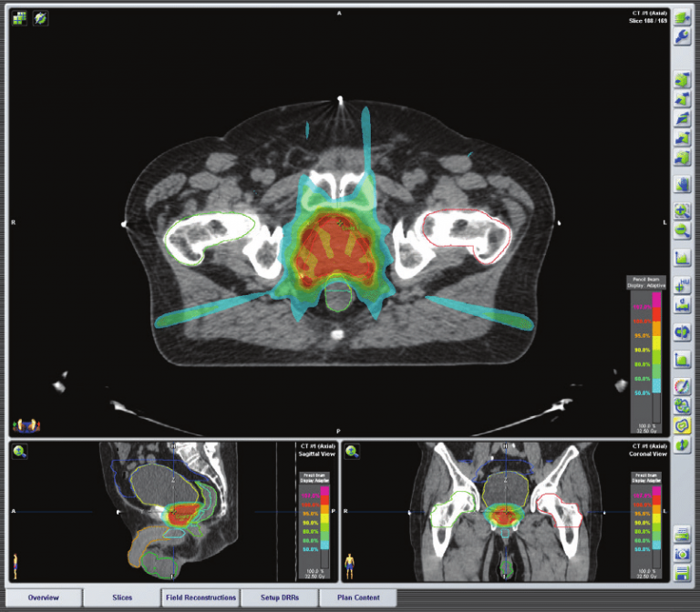Click the zoom in magnifier
Viewport: 700px width, 612px height.
coord(682,211)
